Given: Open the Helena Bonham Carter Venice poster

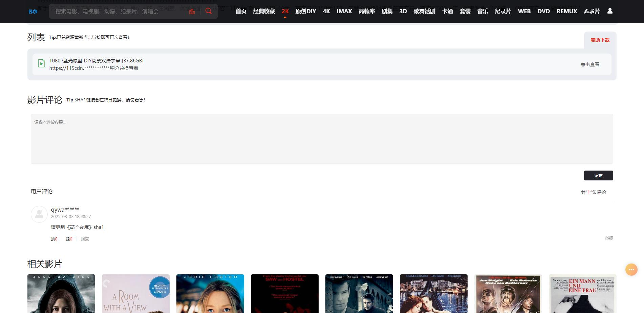Looking at the screenshot, I should [x=434, y=294].
